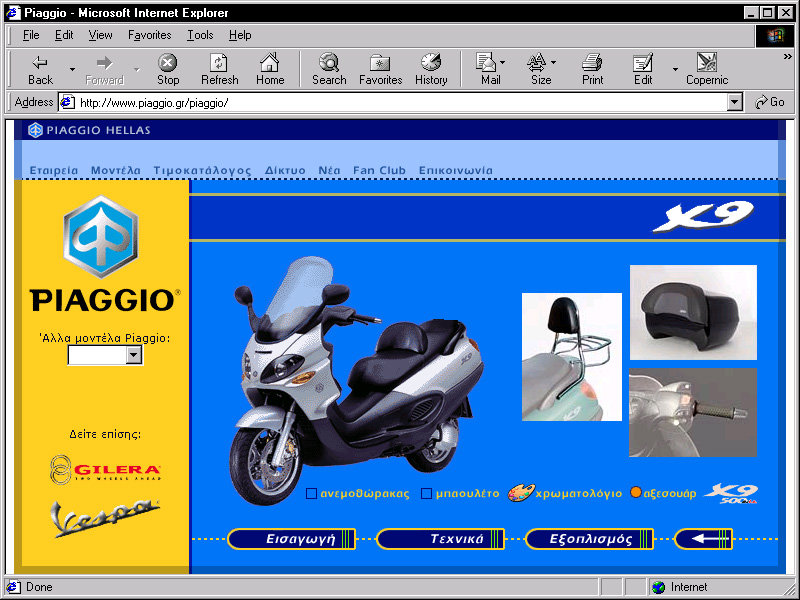Click the Edit toolbar button
This screenshot has width=800, height=600.
[643, 70]
